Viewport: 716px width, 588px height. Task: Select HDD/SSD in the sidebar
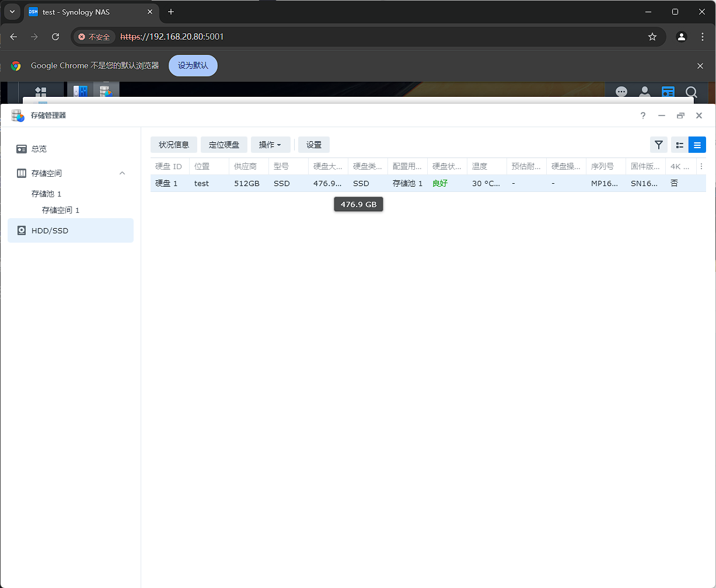pos(50,230)
